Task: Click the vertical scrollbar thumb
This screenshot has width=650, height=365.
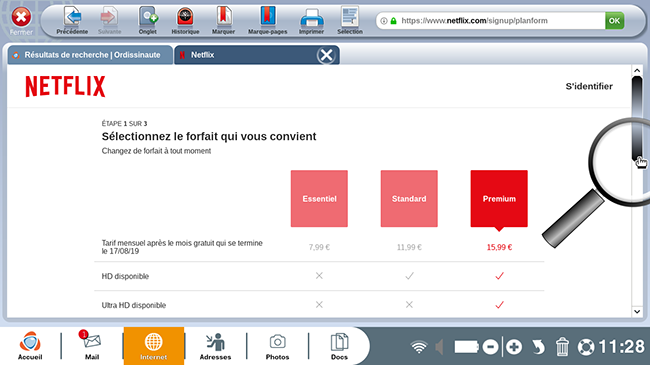Action: pyautogui.click(x=637, y=119)
